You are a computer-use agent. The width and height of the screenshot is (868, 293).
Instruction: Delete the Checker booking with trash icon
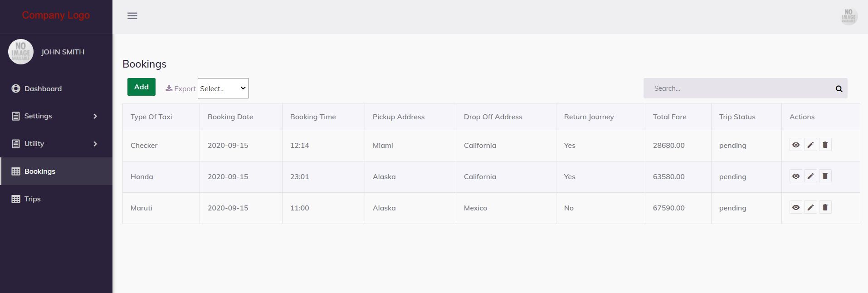click(x=825, y=145)
